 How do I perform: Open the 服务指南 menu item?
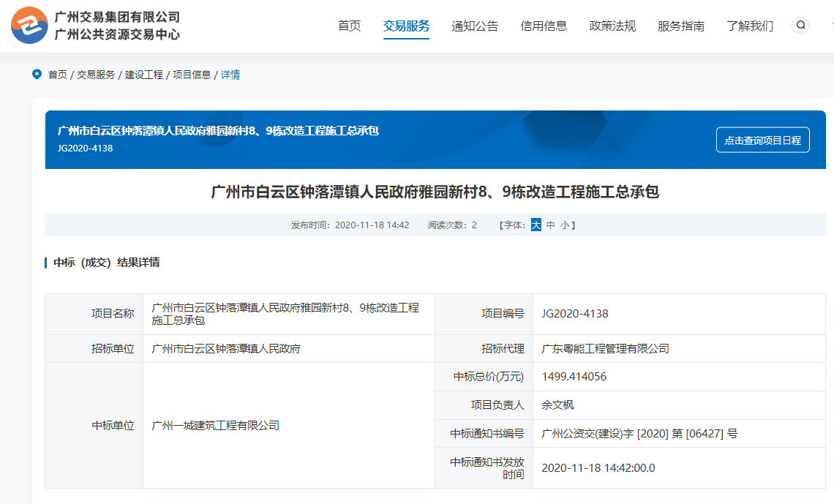pyautogui.click(x=681, y=26)
